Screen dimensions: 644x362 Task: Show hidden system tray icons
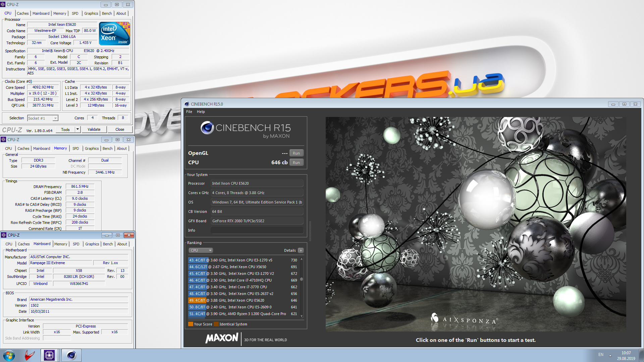pyautogui.click(x=610, y=355)
